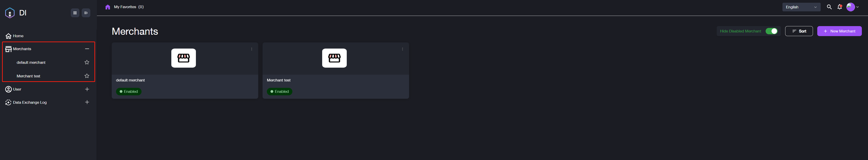Viewport: 868px width, 160px height.
Task: Expand the User sidebar section
Action: click(x=87, y=89)
